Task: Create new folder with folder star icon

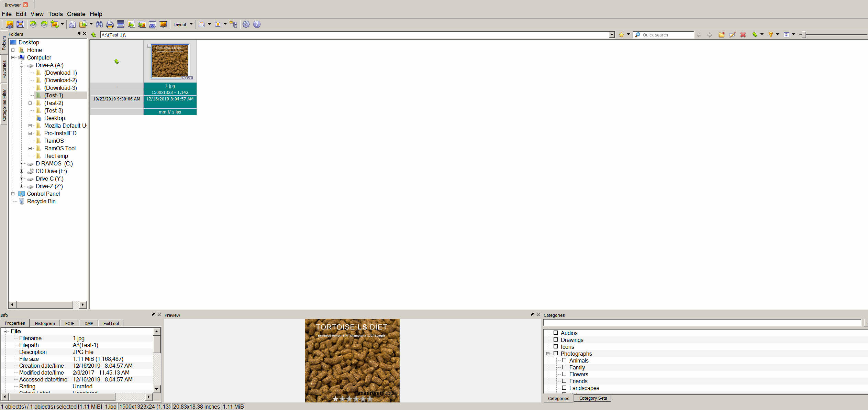Action: click(721, 35)
